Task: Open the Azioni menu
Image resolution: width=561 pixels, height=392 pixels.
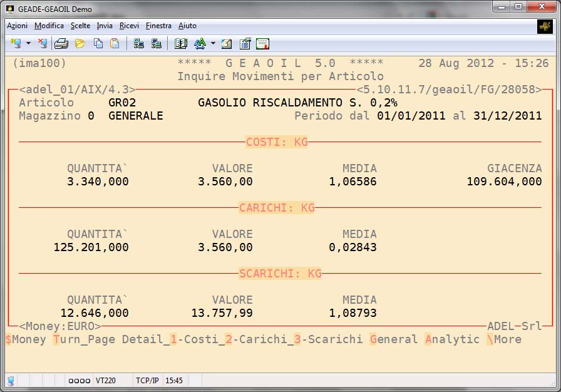Action: (x=17, y=26)
